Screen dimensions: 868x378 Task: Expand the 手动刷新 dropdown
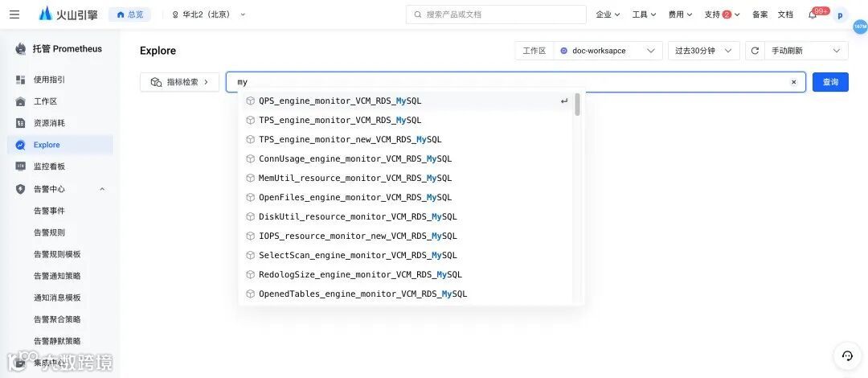tap(806, 51)
